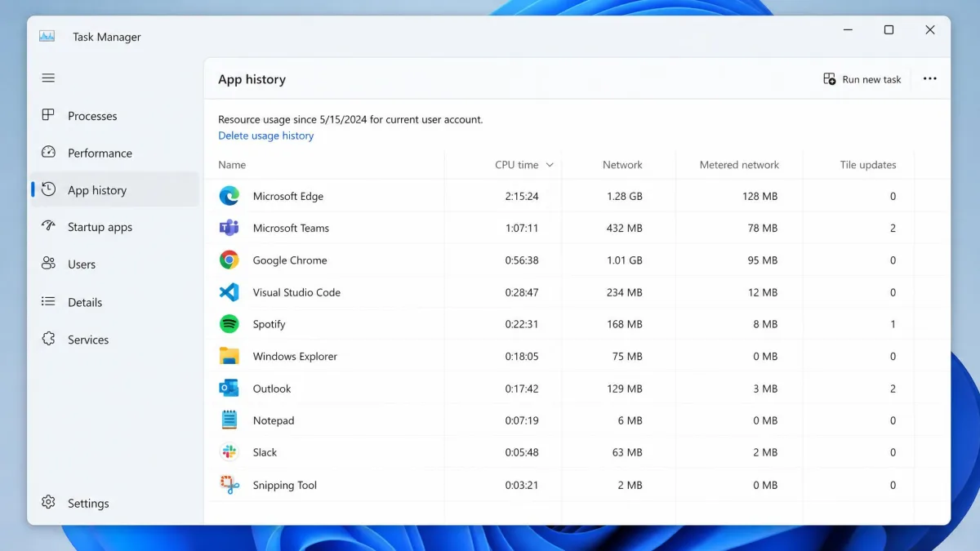This screenshot has width=980, height=551.
Task: Switch to the Details label
Action: 85,302
